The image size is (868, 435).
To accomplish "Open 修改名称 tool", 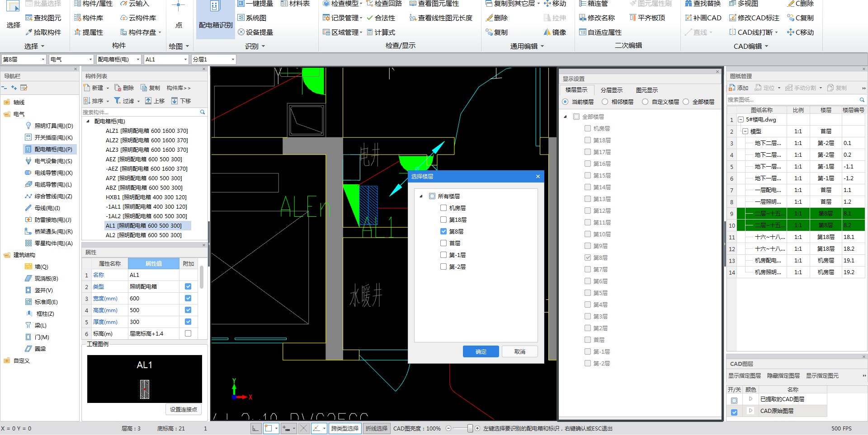I will click(597, 18).
